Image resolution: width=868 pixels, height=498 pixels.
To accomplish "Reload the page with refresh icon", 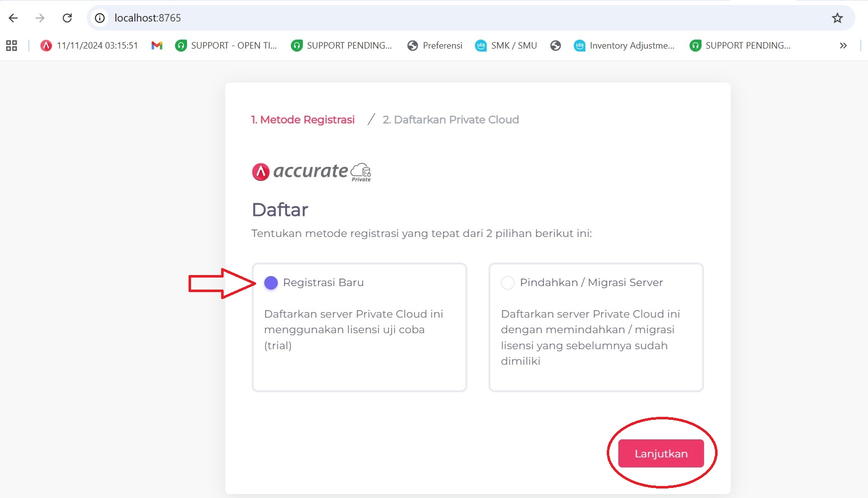I will click(67, 18).
